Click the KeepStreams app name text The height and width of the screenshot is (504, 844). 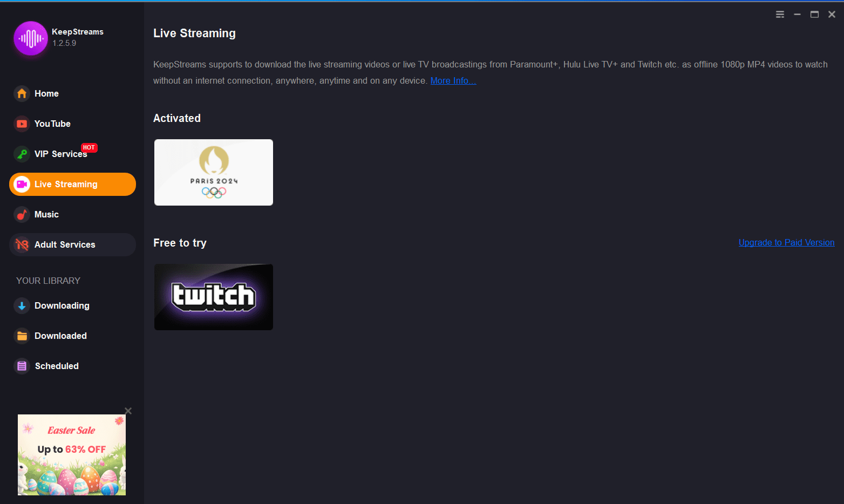(78, 32)
